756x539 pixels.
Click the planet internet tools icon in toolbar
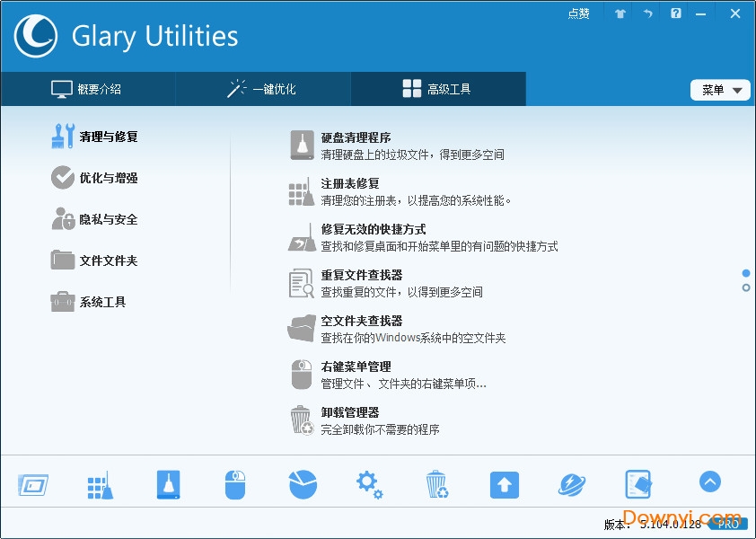pos(571,483)
